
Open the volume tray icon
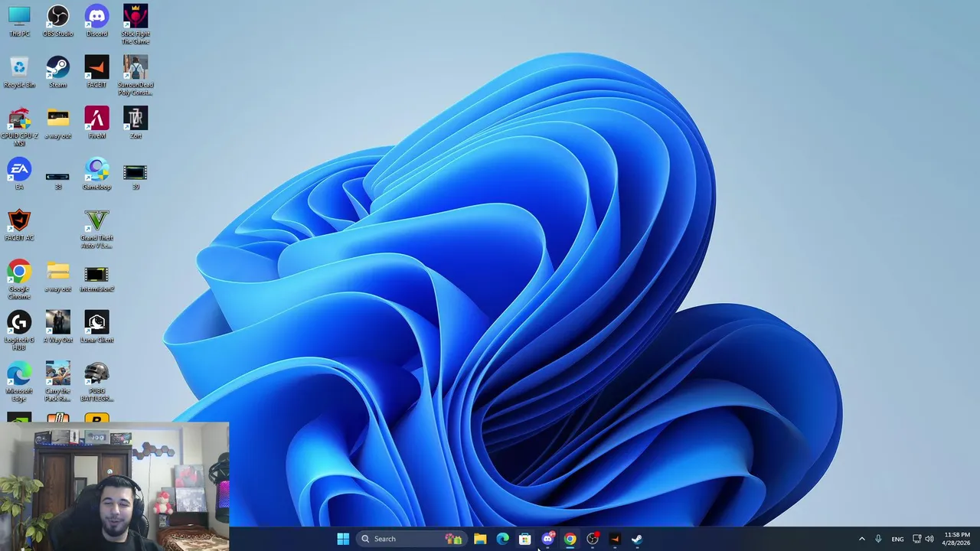point(929,539)
